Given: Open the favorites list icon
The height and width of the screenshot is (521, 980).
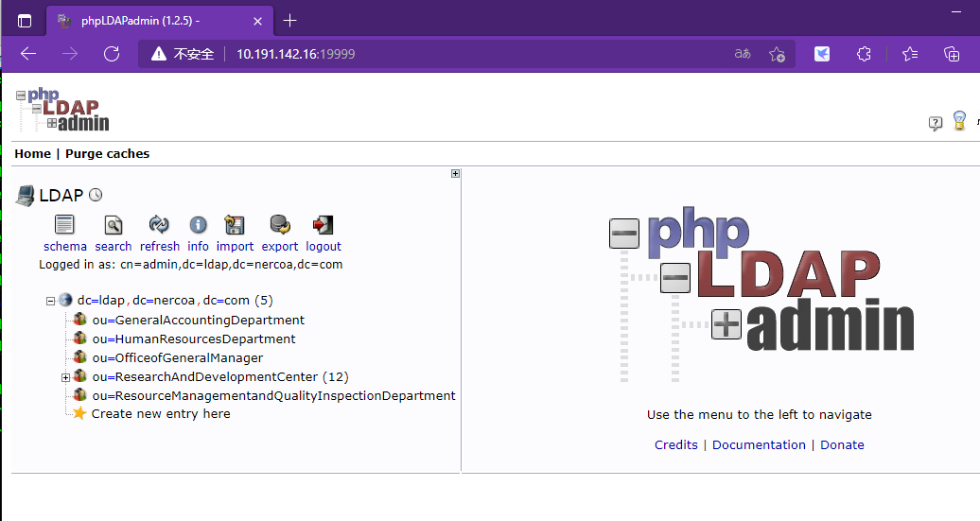Looking at the screenshot, I should click(910, 54).
